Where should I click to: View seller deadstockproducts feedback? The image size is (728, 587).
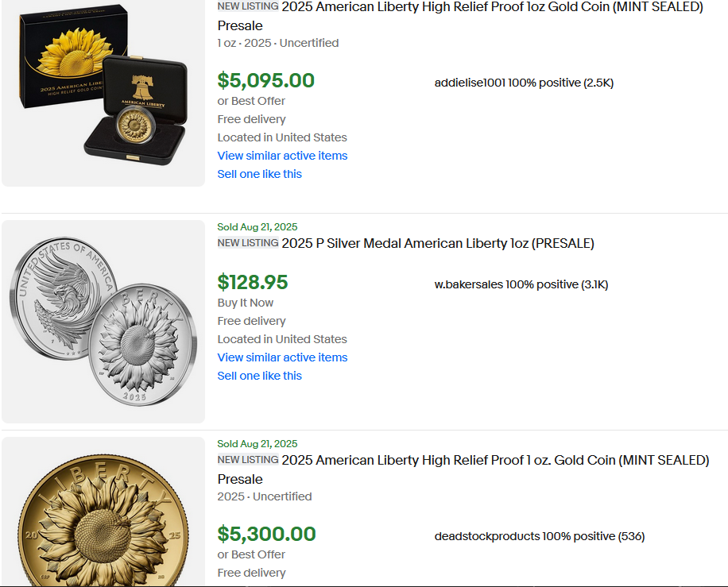pos(540,536)
